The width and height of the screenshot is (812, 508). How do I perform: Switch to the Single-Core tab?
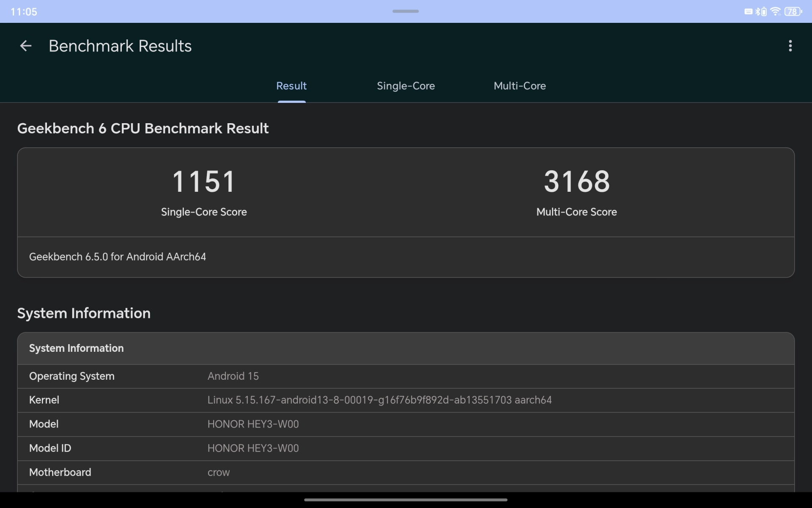click(406, 86)
